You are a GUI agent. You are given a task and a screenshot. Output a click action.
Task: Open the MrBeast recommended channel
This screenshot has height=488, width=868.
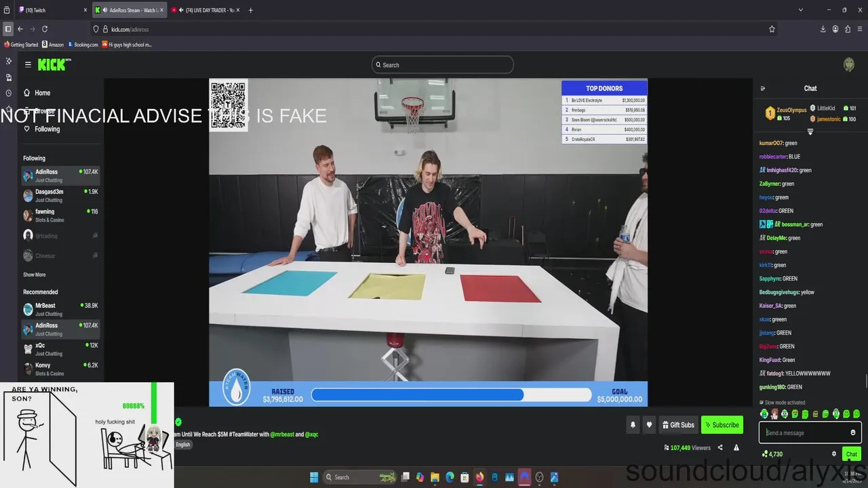(x=60, y=309)
